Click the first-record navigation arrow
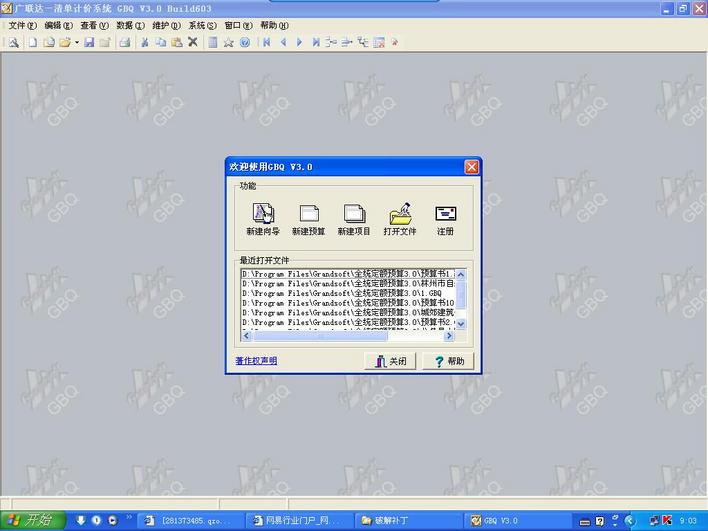The height and width of the screenshot is (531, 708). (x=266, y=42)
